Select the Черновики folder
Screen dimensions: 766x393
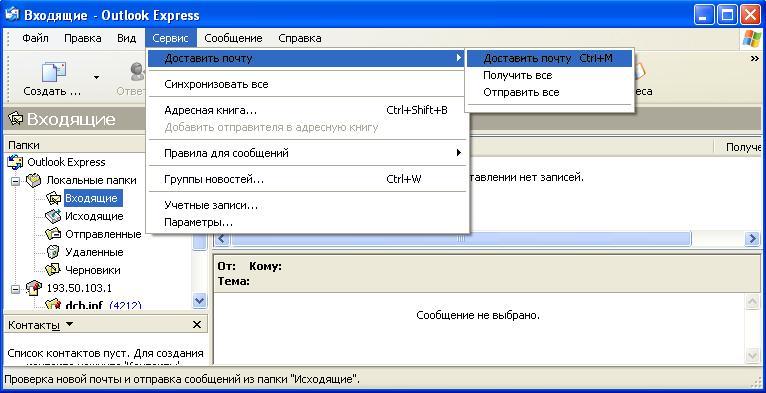92,270
